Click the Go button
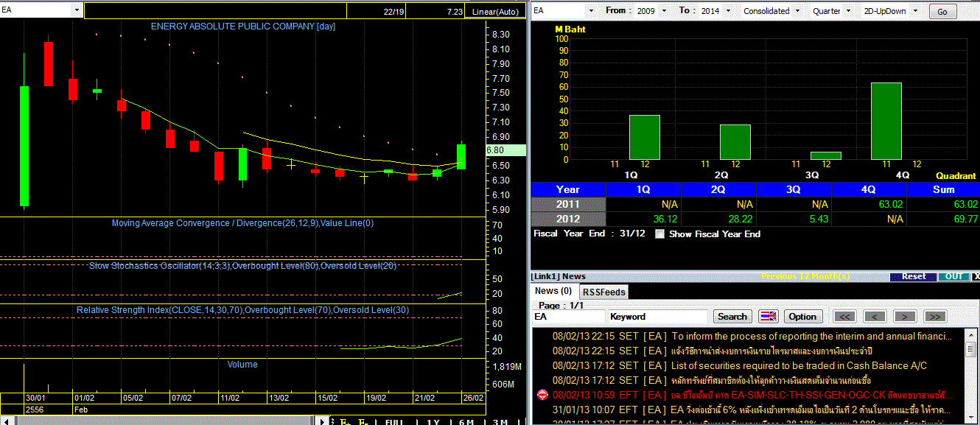Image resolution: width=980 pixels, height=425 pixels. click(x=942, y=12)
